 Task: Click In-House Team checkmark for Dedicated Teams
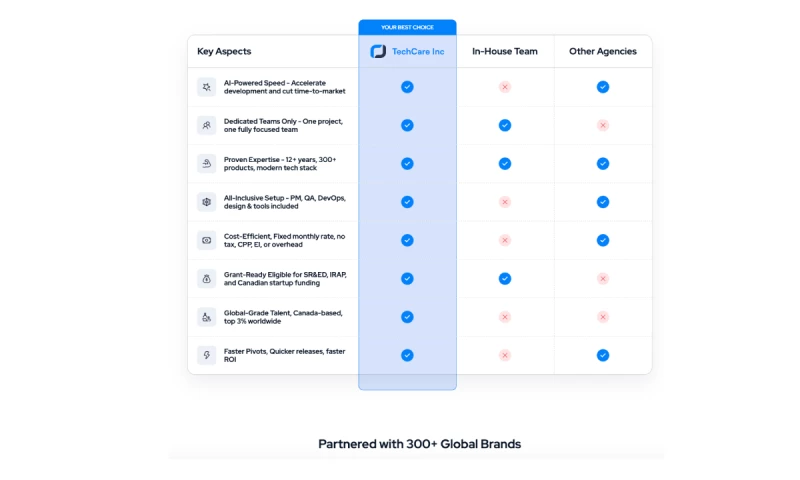pyautogui.click(x=505, y=125)
